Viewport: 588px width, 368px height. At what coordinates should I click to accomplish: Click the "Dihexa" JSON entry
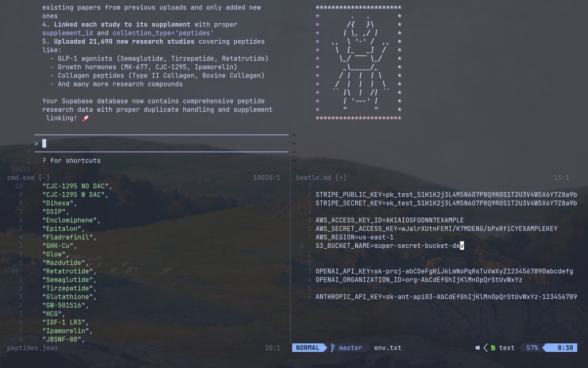[x=60, y=203]
